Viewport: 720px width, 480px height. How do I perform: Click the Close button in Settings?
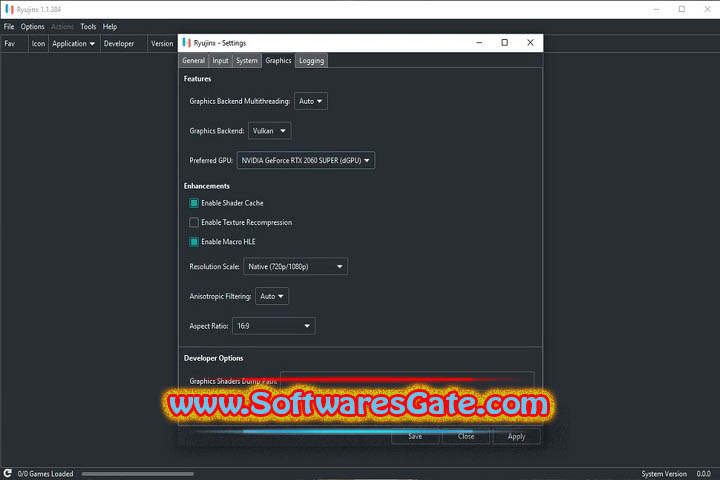[x=466, y=436]
